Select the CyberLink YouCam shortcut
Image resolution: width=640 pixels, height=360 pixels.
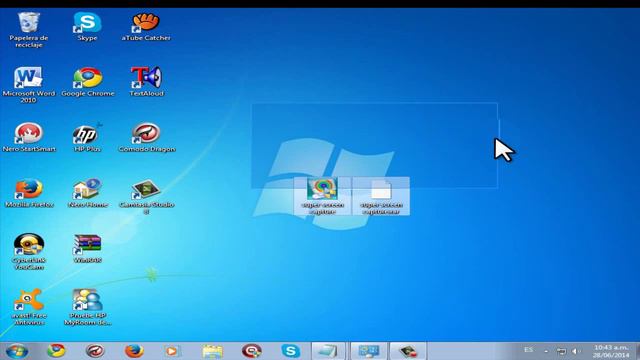click(x=29, y=251)
